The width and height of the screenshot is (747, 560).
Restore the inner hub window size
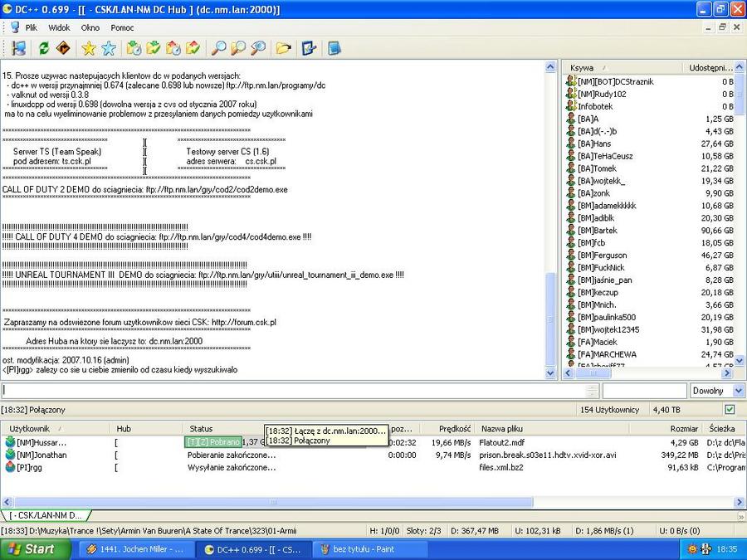tap(722, 27)
